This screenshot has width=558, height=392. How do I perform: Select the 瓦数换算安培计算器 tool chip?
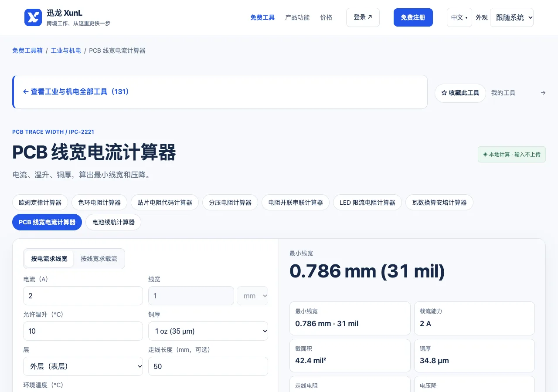(439, 203)
